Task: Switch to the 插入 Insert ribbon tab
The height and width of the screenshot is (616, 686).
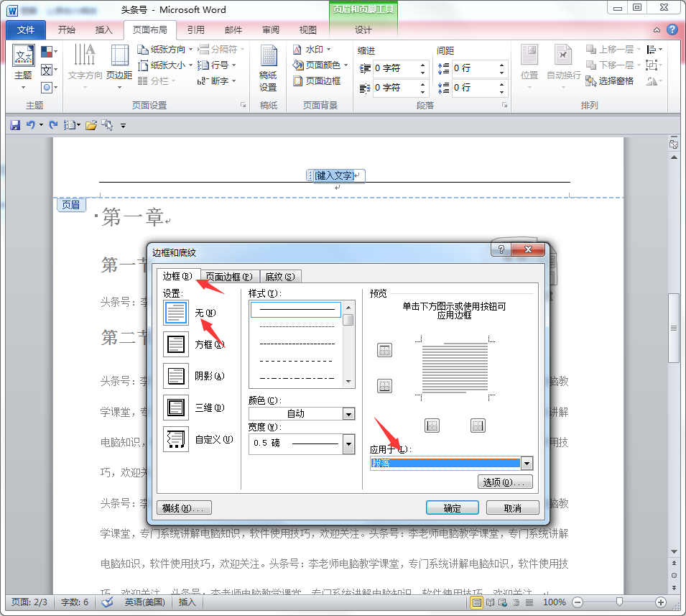Action: [x=103, y=29]
